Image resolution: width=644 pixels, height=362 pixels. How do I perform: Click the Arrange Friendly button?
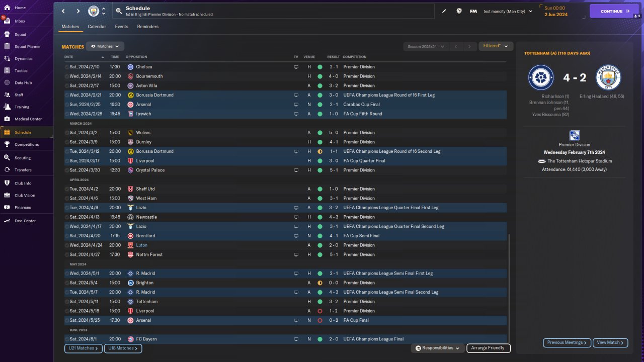tap(489, 348)
